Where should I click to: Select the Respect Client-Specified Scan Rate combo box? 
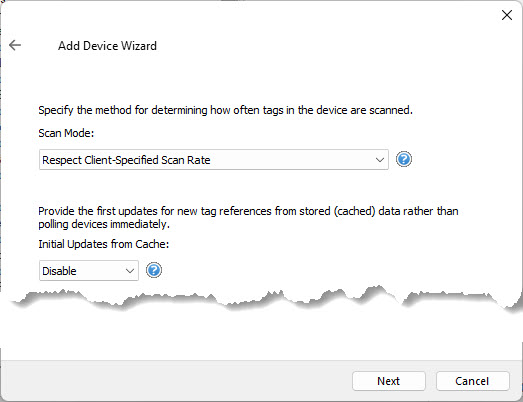214,159
